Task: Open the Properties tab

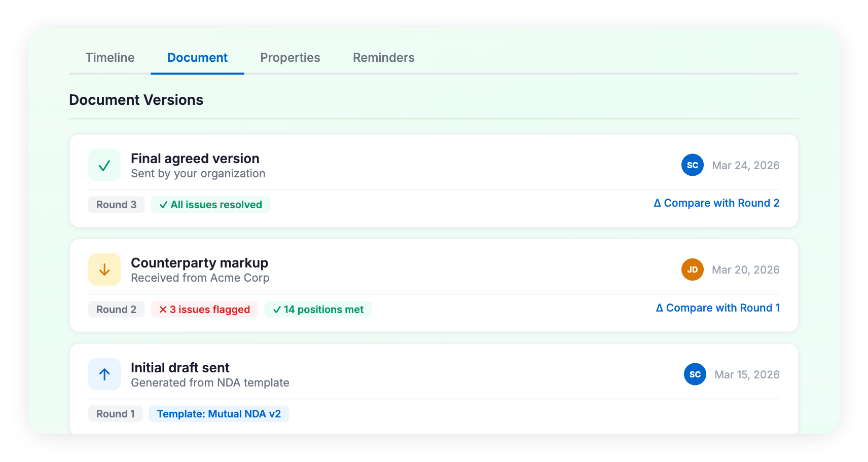Action: [290, 58]
